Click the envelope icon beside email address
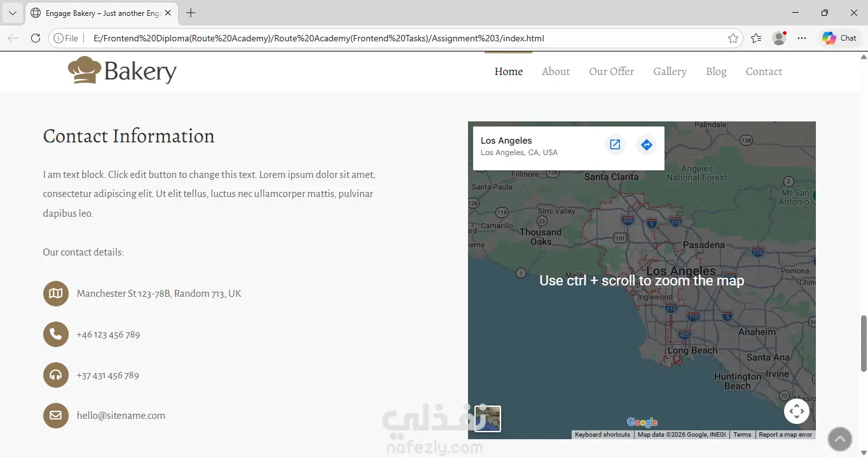868x457 pixels. (56, 416)
